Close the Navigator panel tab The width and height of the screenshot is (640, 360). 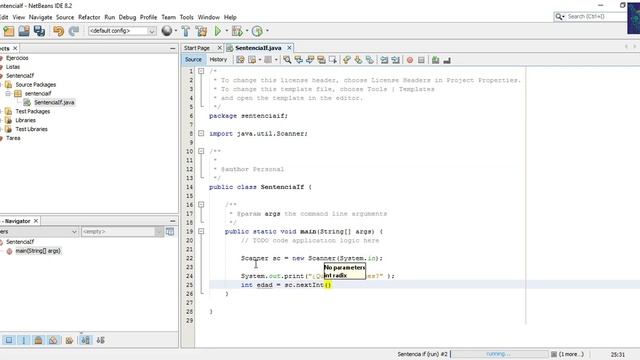(36, 221)
